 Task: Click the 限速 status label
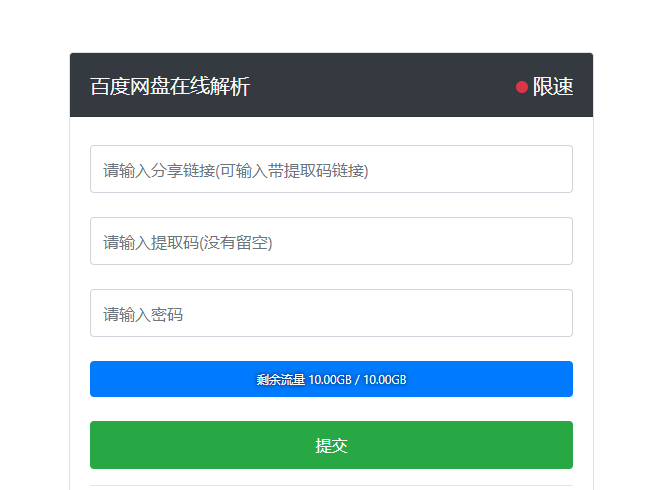point(553,86)
